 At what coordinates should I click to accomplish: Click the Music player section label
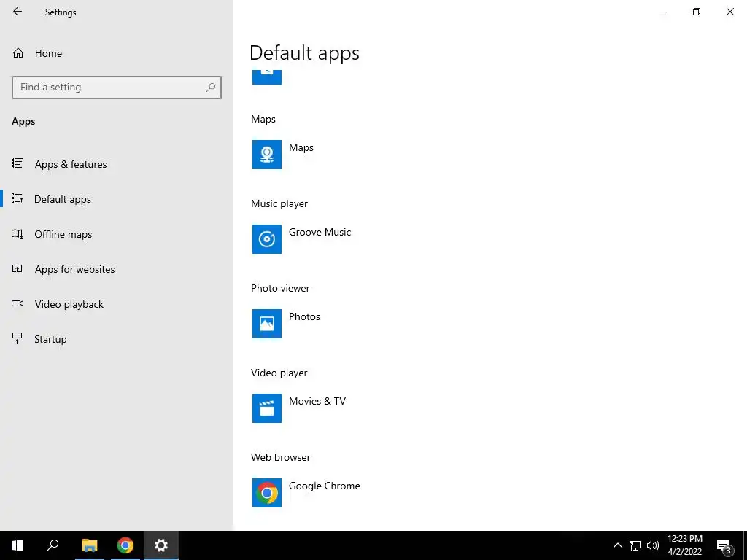[x=279, y=204]
